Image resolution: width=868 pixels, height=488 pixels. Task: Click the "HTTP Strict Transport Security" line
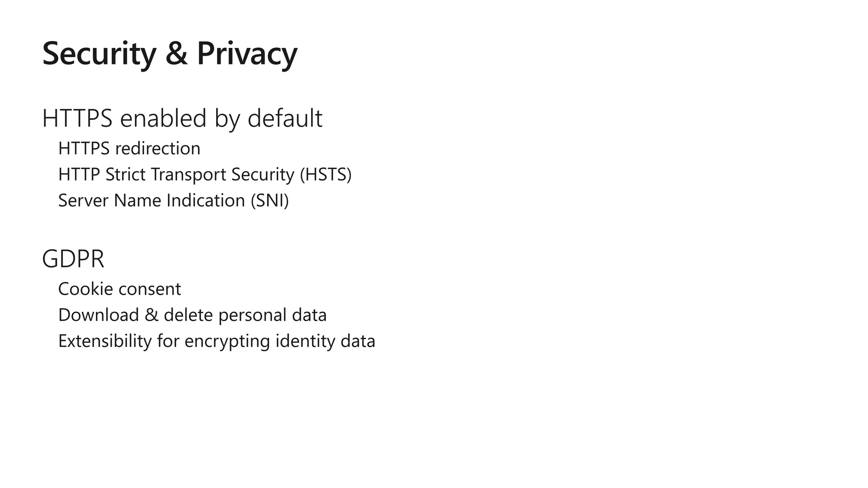pyautogui.click(x=178, y=175)
